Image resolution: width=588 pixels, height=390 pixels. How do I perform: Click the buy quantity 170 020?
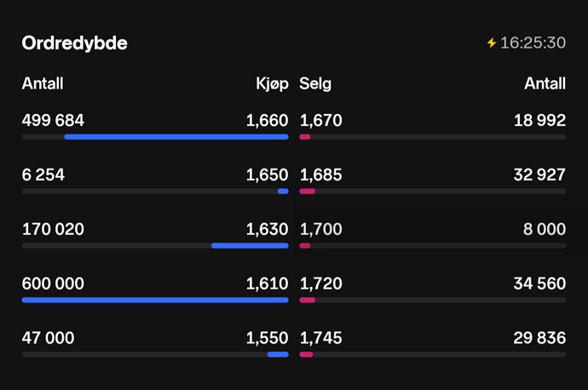(x=53, y=229)
